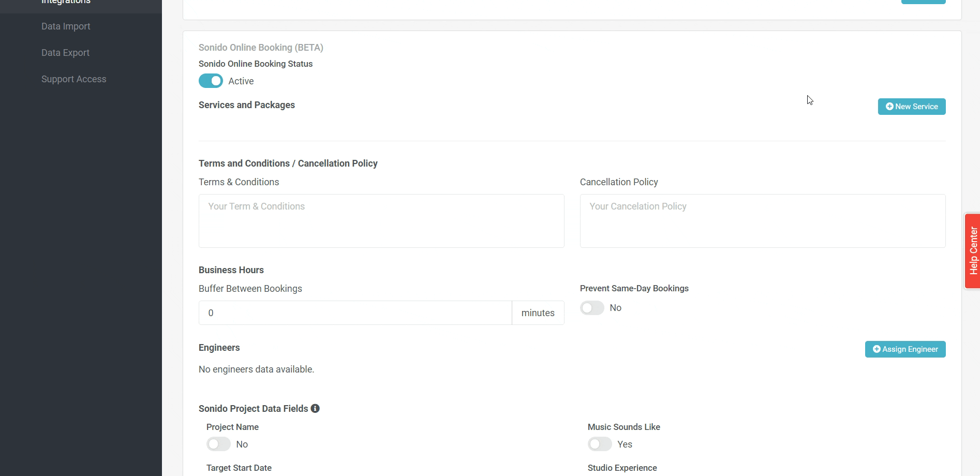
Task: Toggle the Music Sounds Like field
Action: click(600, 444)
